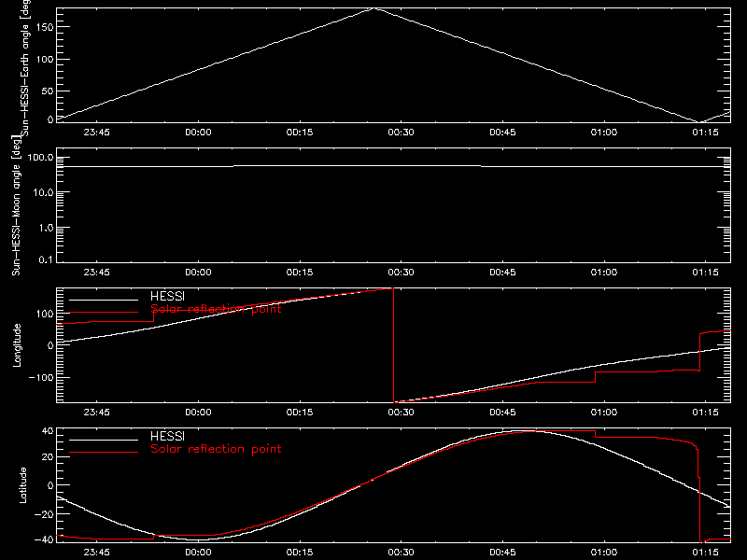Click the 01:15 time label under the top plot
The image size is (747, 560).
[705, 132]
